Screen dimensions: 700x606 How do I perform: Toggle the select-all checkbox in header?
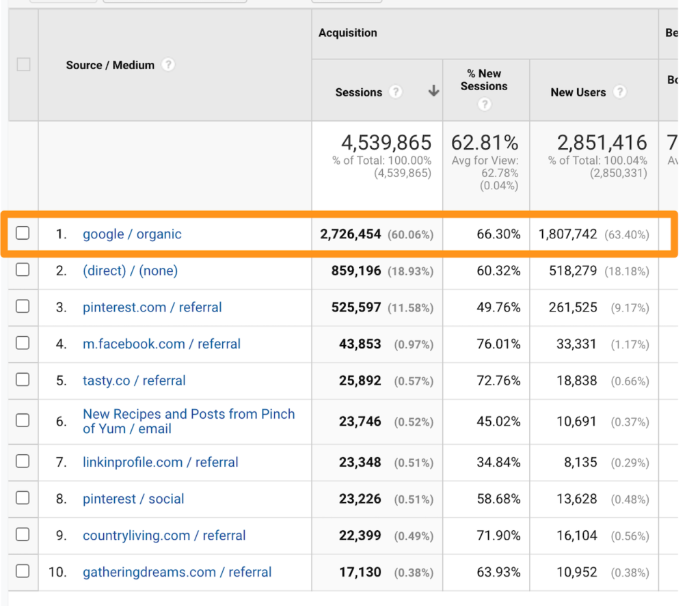pyautogui.click(x=23, y=64)
